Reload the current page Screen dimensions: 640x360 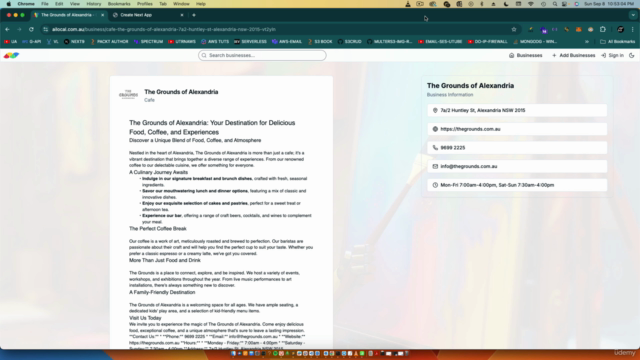coord(31,29)
